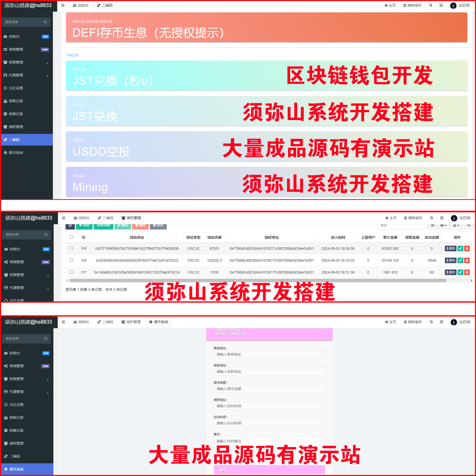Screen dimensions: 476x476
Task: Check the row checkbox for ID 117
Action: coord(71,272)
